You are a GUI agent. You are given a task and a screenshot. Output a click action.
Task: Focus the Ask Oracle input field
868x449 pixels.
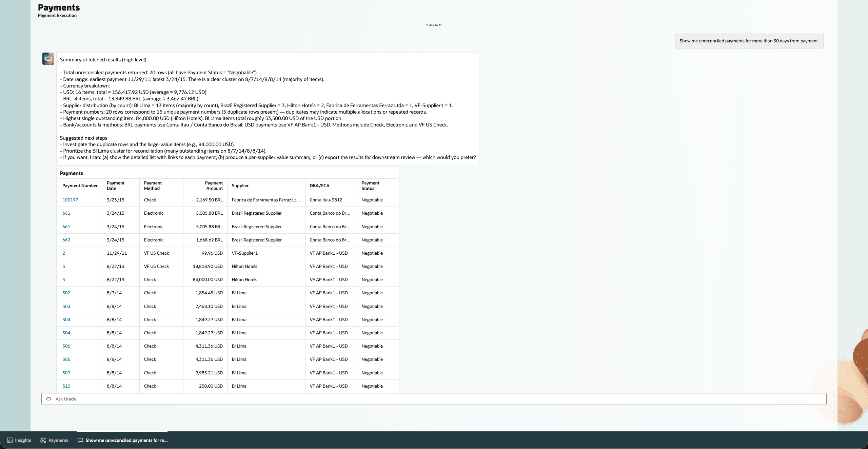pyautogui.click(x=434, y=399)
